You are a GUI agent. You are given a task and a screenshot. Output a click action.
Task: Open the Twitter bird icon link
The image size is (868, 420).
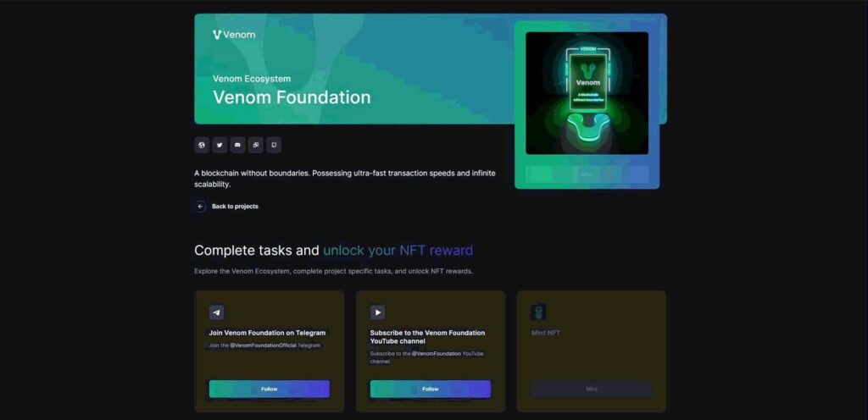tap(220, 145)
